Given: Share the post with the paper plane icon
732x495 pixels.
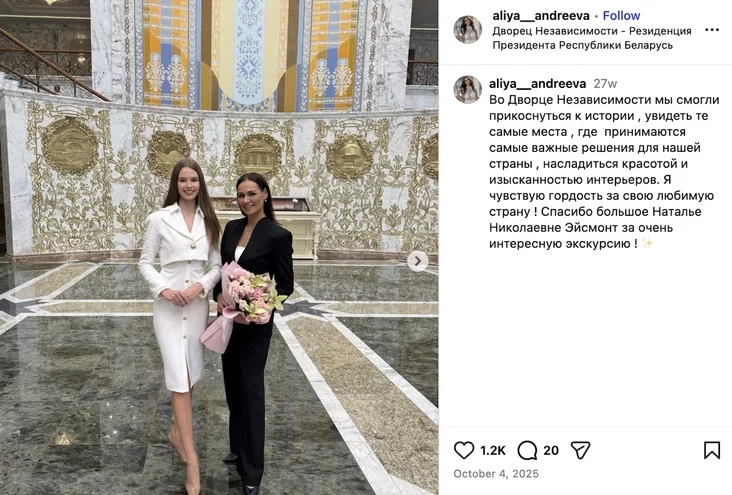Looking at the screenshot, I should pos(580,450).
